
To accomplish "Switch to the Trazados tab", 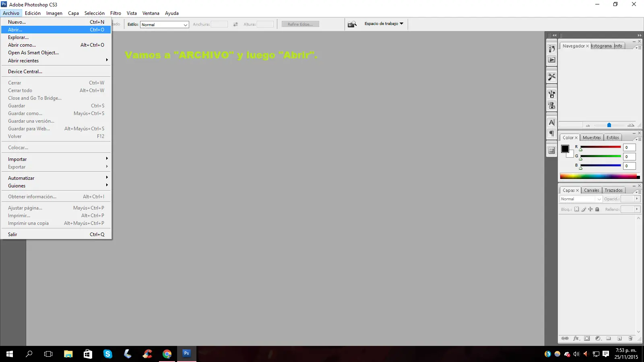I will pos(613,190).
